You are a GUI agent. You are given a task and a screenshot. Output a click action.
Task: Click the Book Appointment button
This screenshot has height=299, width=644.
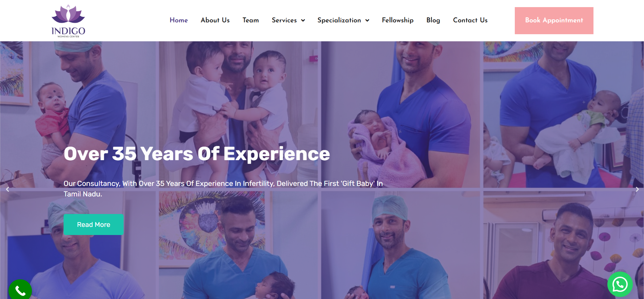(x=554, y=21)
